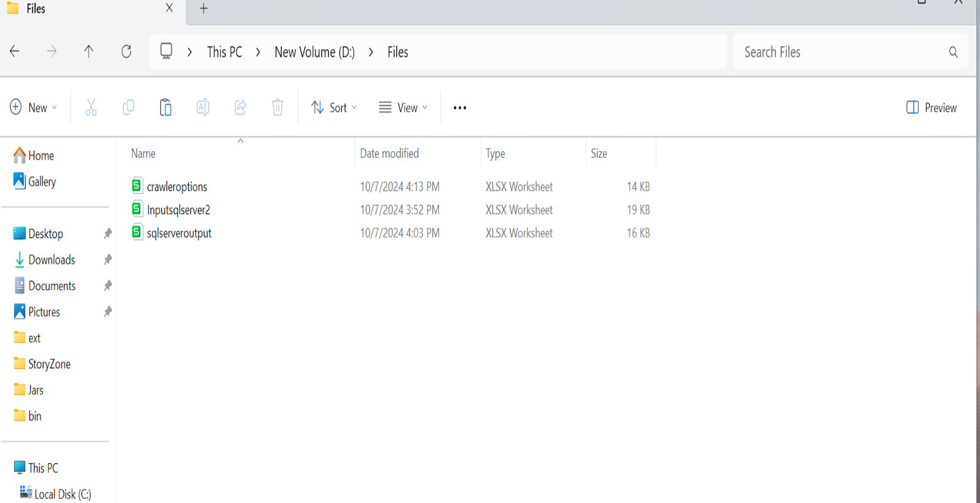Screen dimensions: 980x503
Task: Open Gallery in the navigation pane
Action: [35, 181]
